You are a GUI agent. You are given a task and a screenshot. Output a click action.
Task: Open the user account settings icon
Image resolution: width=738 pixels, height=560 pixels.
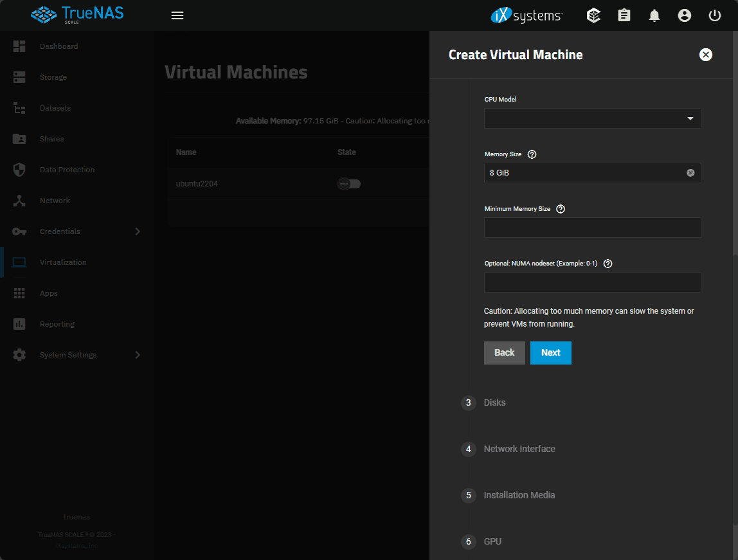click(x=685, y=15)
